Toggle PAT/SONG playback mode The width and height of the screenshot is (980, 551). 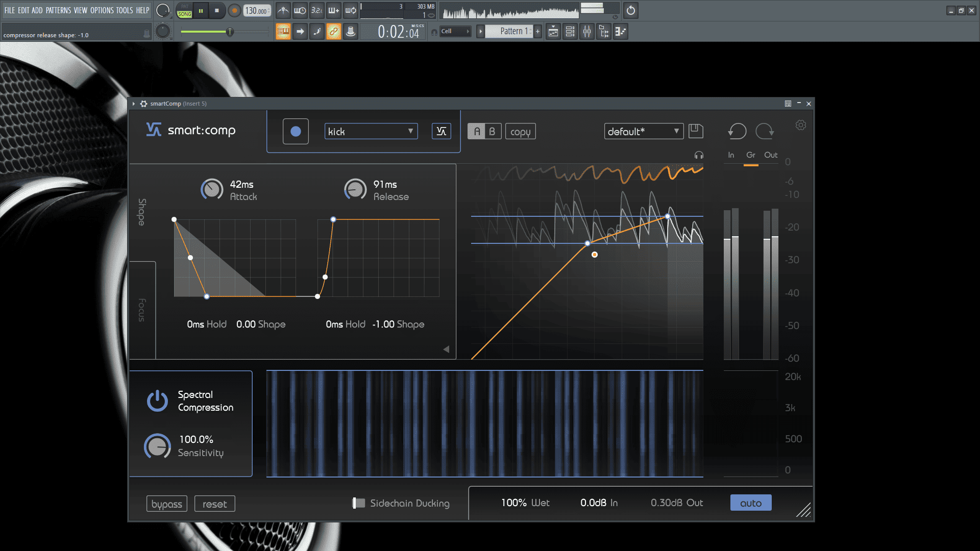[184, 11]
